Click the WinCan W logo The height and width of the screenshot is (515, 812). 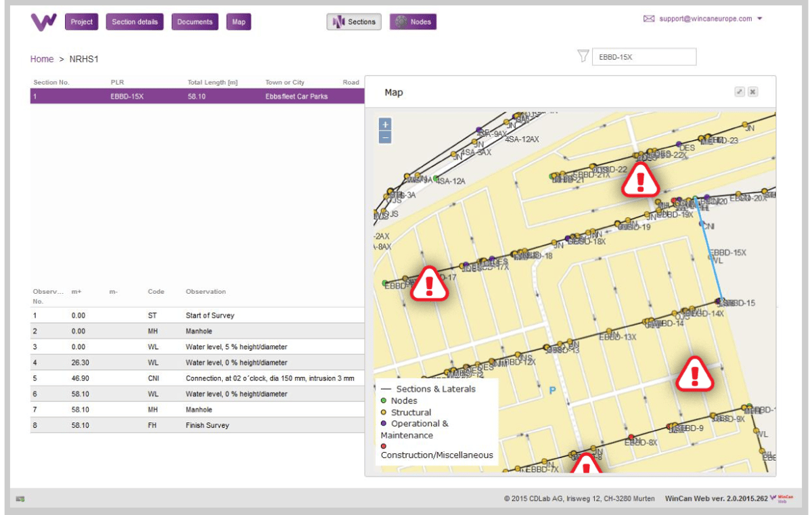(43, 22)
